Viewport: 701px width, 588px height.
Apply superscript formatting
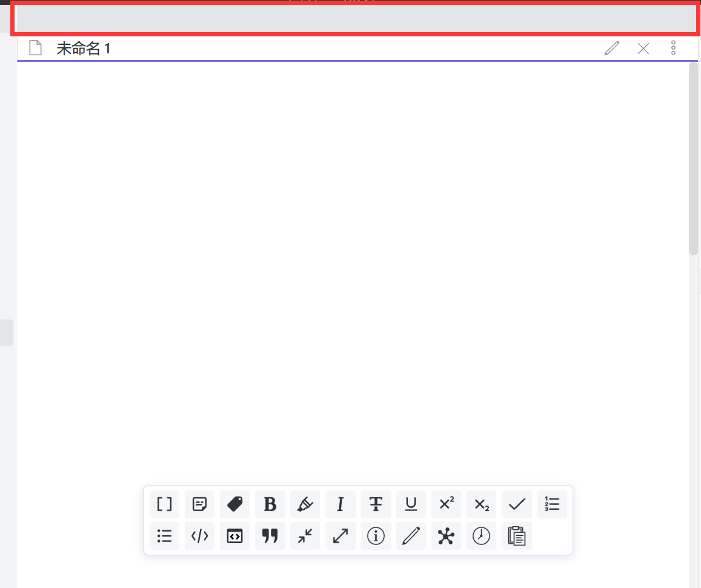[x=446, y=504]
